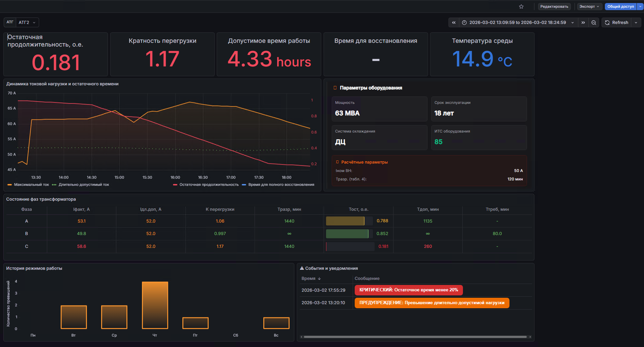
Task: Star this dashboard as favorite
Action: pyautogui.click(x=521, y=6)
